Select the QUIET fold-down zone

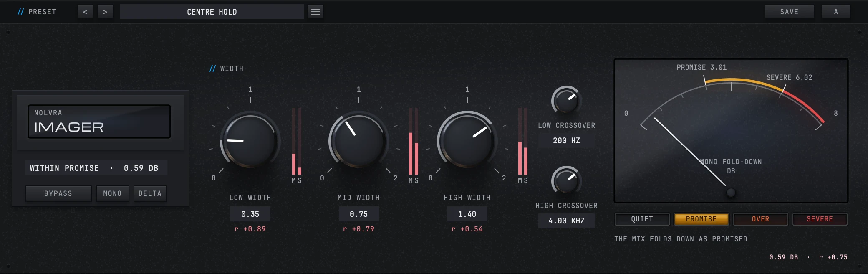tap(642, 219)
